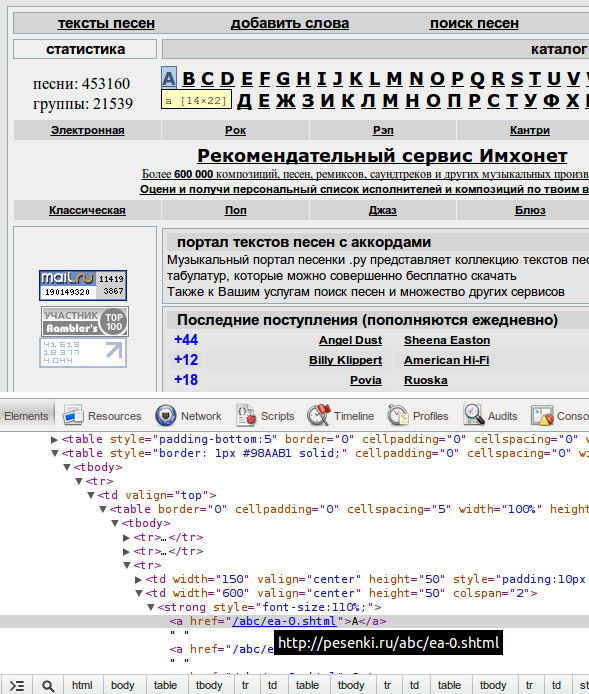Image resolution: width=589 pixels, height=694 pixels.
Task: Select the letter B catalog link
Action: pyautogui.click(x=189, y=79)
